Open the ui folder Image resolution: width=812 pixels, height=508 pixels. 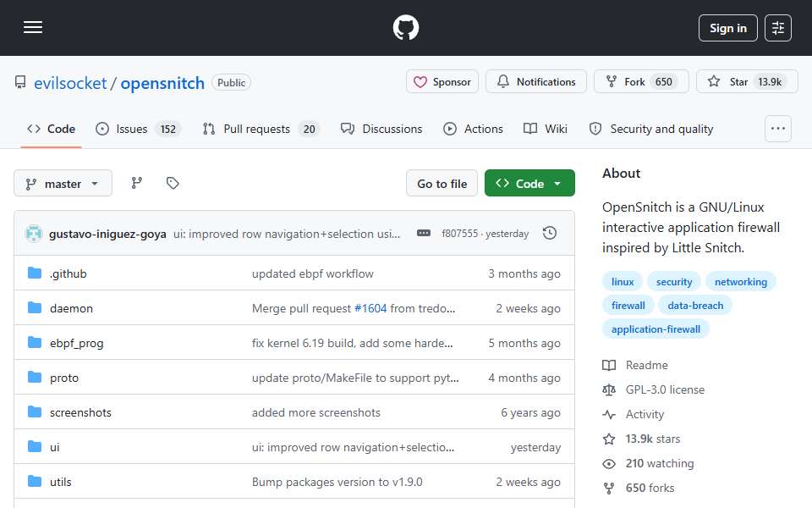(x=55, y=447)
